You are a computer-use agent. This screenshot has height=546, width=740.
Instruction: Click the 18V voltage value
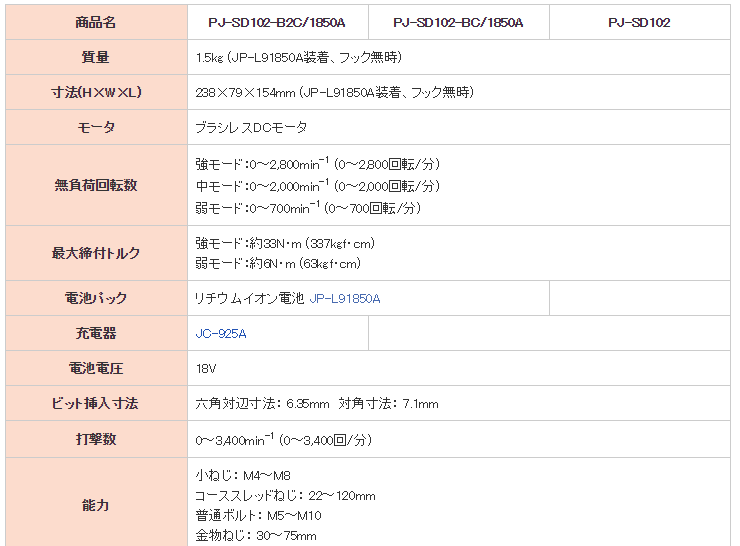(x=206, y=369)
